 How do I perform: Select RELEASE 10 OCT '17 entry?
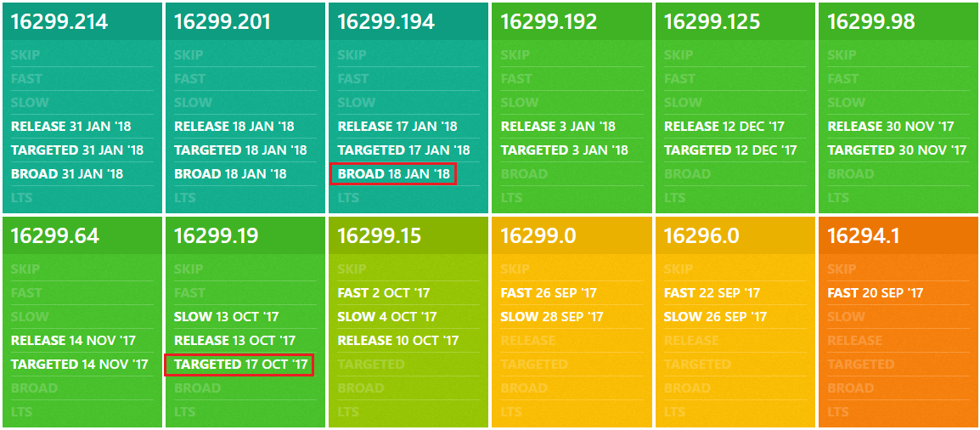(398, 341)
